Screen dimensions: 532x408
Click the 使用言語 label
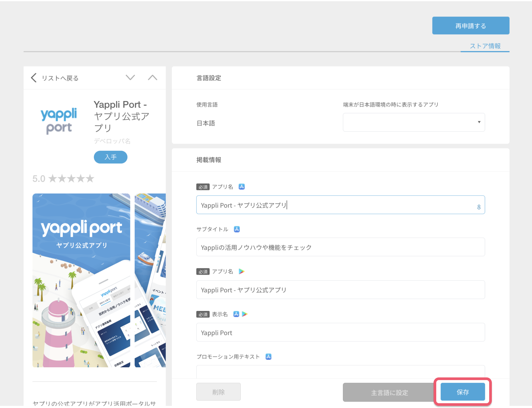[207, 105]
